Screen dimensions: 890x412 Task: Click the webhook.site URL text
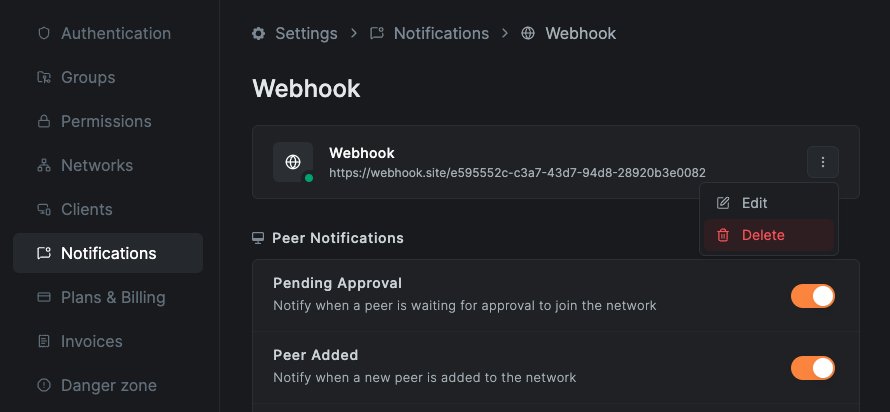[x=517, y=172]
